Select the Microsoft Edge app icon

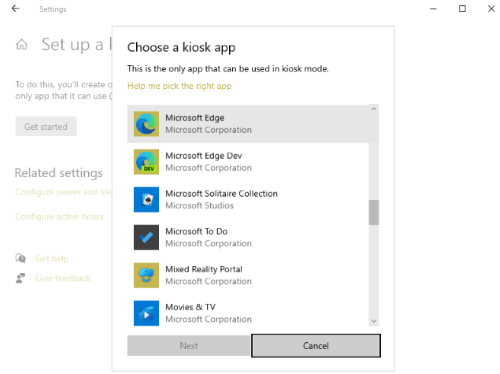click(146, 124)
